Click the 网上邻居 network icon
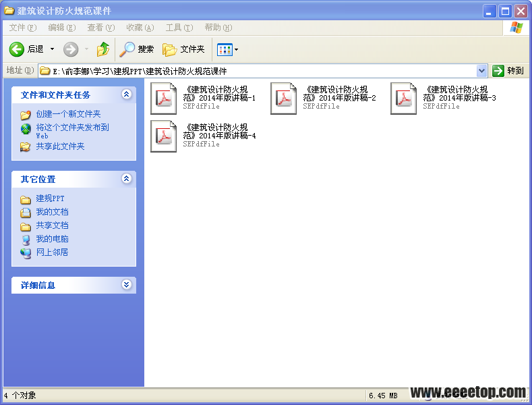 click(x=26, y=254)
